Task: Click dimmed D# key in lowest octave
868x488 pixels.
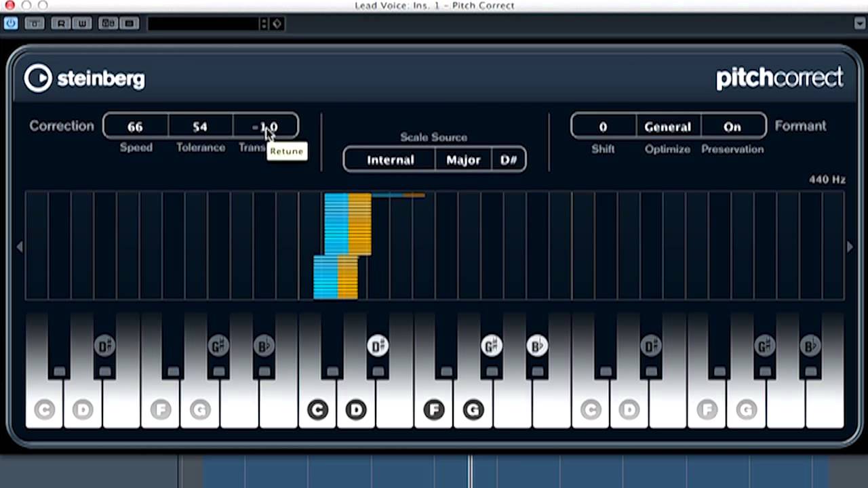Action: coord(104,346)
